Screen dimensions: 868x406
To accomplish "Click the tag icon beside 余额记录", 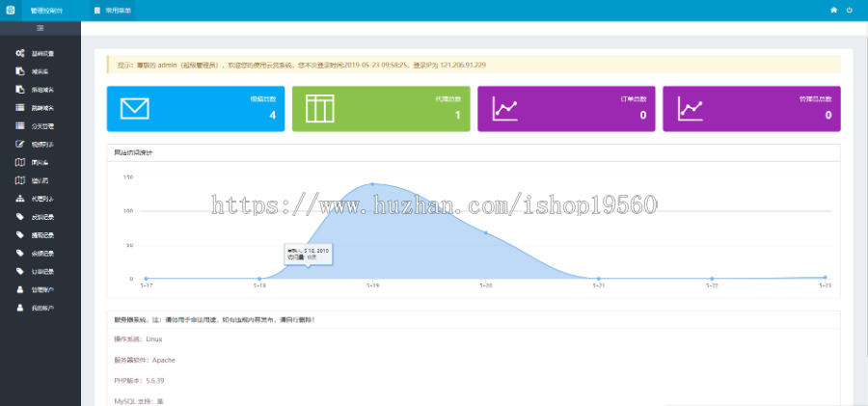I will [x=20, y=253].
